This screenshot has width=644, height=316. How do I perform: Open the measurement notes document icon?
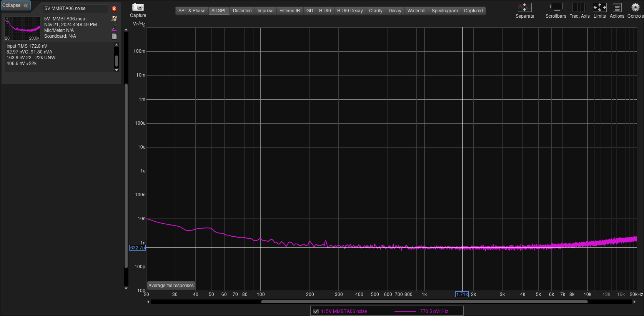114,37
